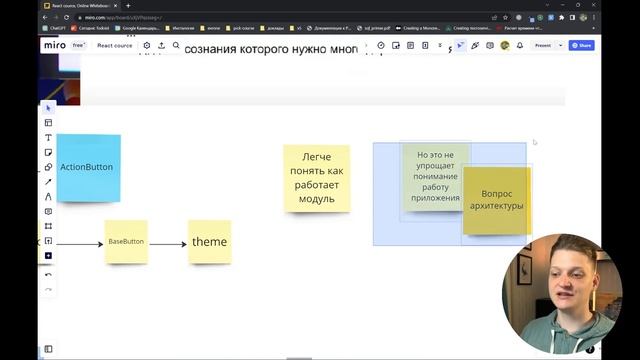Open the miro logo home link
The image size is (640, 360).
55,45
